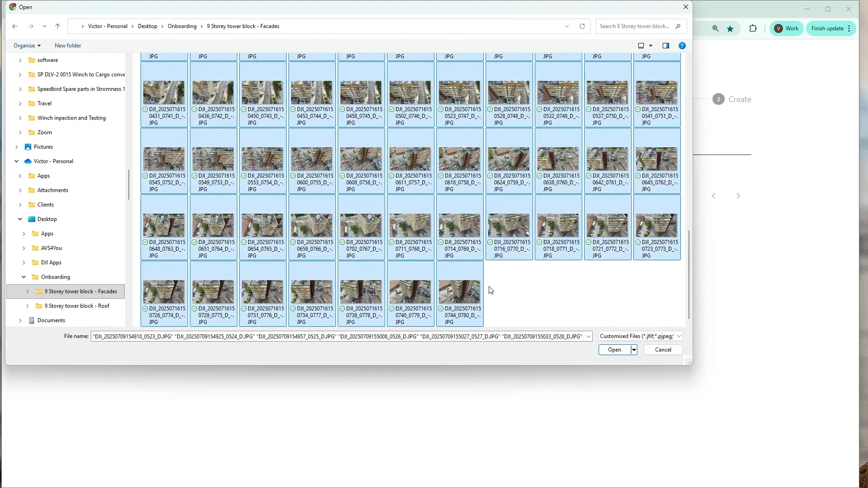Screen dimensions: 868x488
Task: Open the file dialog help icon
Action: [682, 46]
